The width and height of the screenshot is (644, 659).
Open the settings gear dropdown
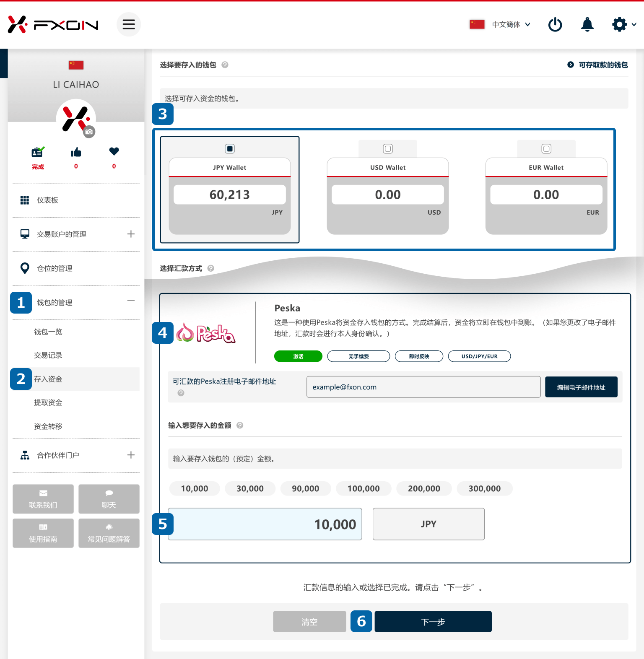pyautogui.click(x=623, y=24)
